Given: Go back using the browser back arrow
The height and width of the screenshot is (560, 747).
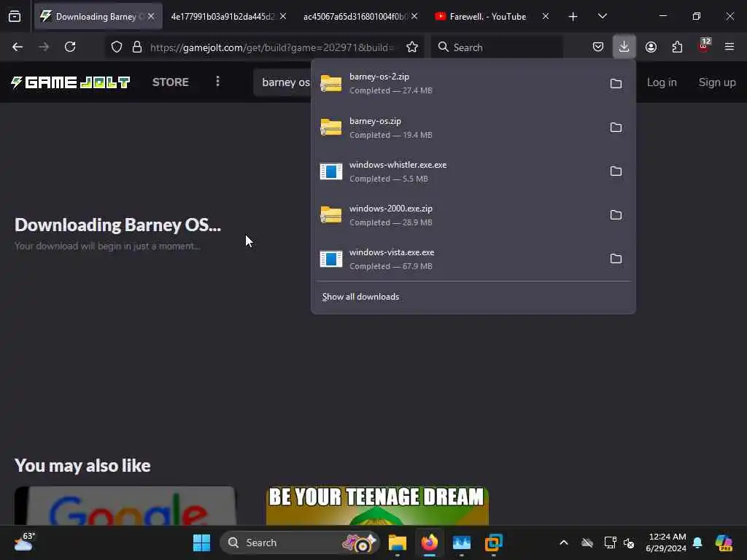Looking at the screenshot, I should point(18,47).
